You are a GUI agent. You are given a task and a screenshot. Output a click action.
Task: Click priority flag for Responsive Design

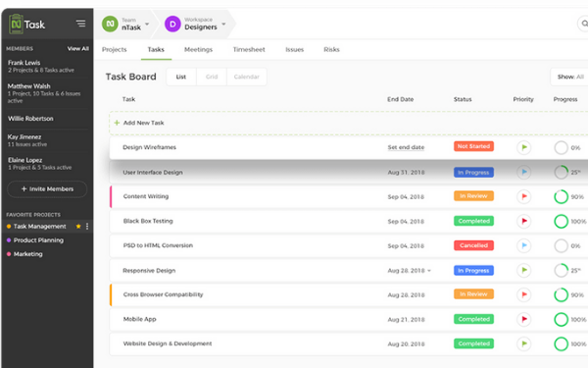point(524,270)
